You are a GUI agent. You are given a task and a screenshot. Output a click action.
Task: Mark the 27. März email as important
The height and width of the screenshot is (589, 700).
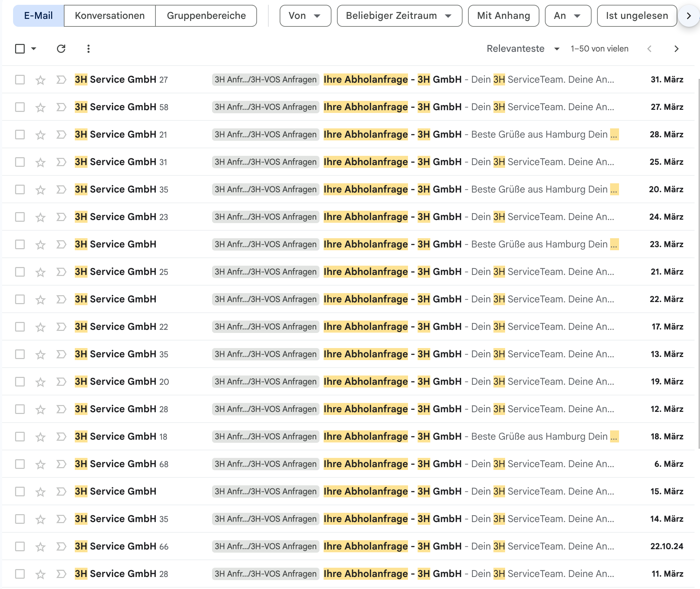coord(61,107)
